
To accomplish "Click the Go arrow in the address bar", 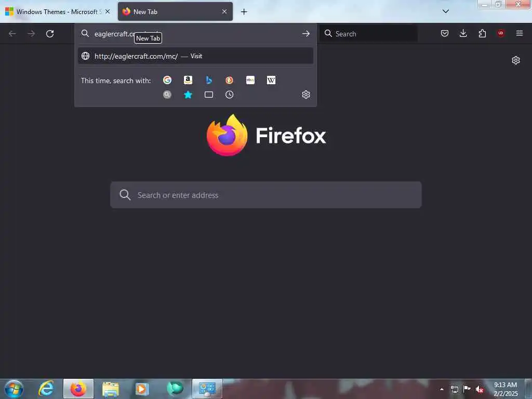I will tap(305, 34).
